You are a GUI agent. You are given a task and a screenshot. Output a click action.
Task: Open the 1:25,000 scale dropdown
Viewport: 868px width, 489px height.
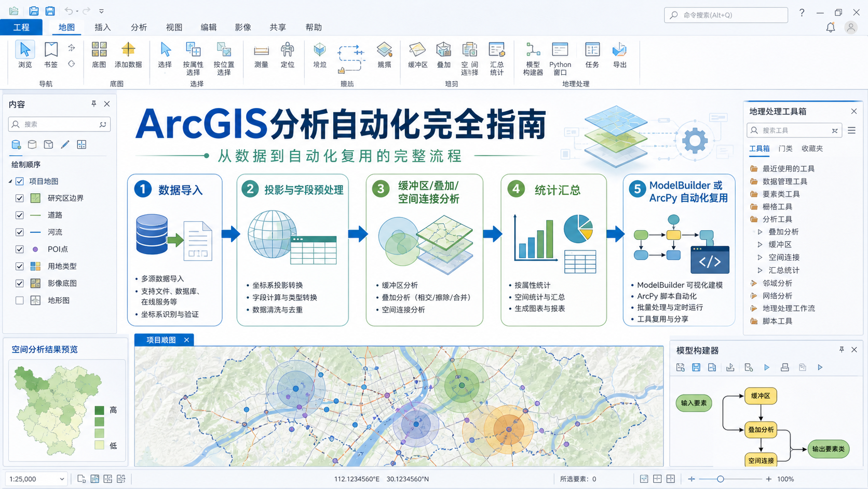[62, 479]
